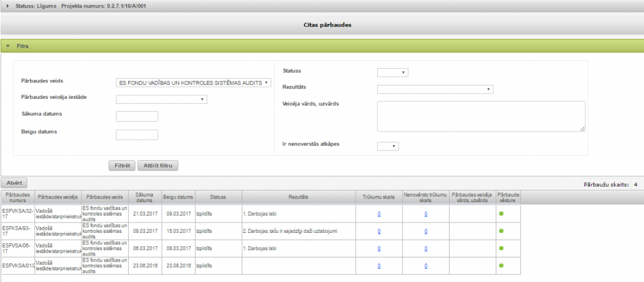Screen dimensions: 644x282
Task: Click green history dot for 23.06.2016 audit
Action: pyautogui.click(x=500, y=265)
